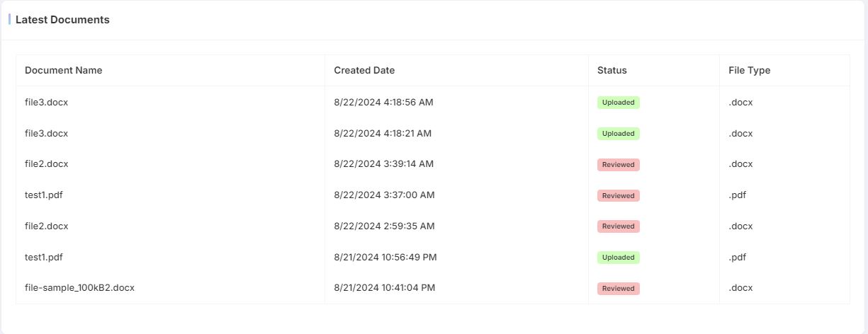868x334 pixels.
Task: Open file3.docx created at 4:18:21 AM
Action: [46, 133]
